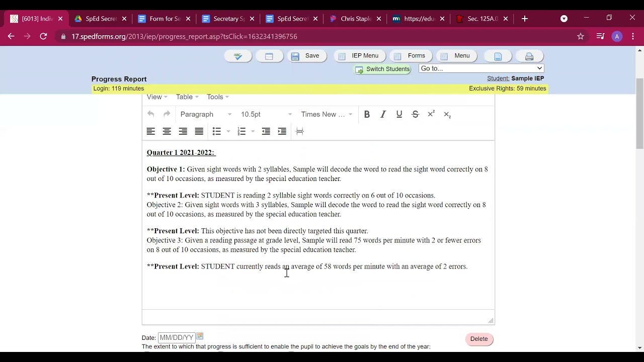Insert a page break
This screenshot has height=362, width=644.
point(300,131)
